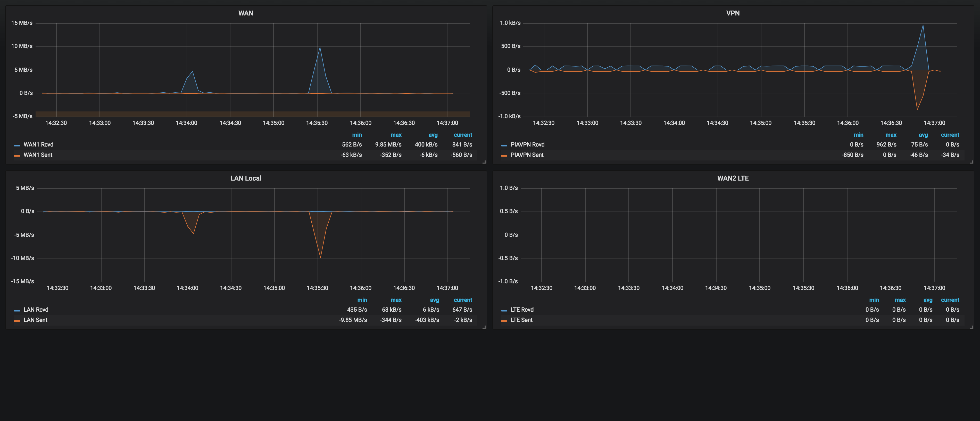Image resolution: width=980 pixels, height=421 pixels.
Task: Click the -5 MB/s dip in LAN Local graph
Action: 193,233
